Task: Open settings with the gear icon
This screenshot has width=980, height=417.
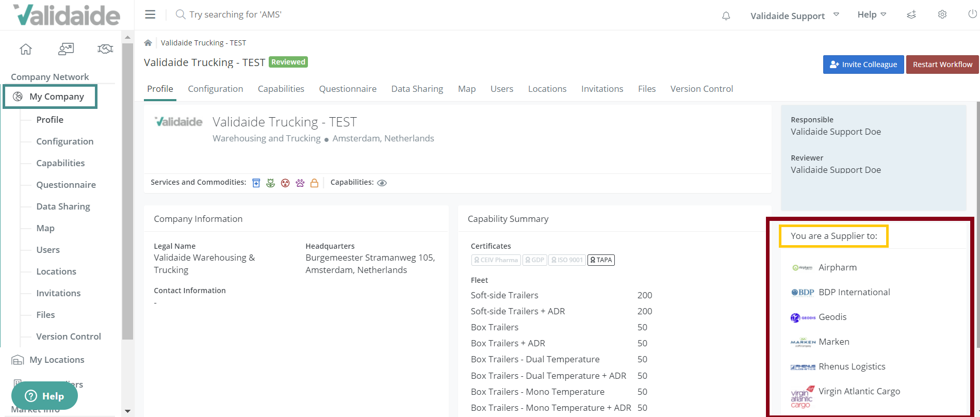Action: [x=942, y=14]
